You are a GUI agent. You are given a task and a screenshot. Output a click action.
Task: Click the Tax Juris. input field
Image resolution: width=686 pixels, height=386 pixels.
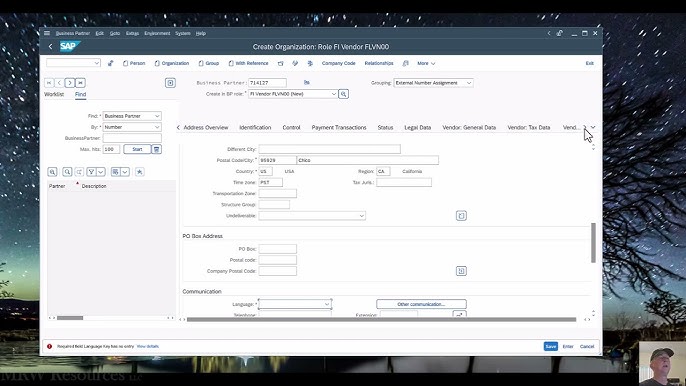404,182
